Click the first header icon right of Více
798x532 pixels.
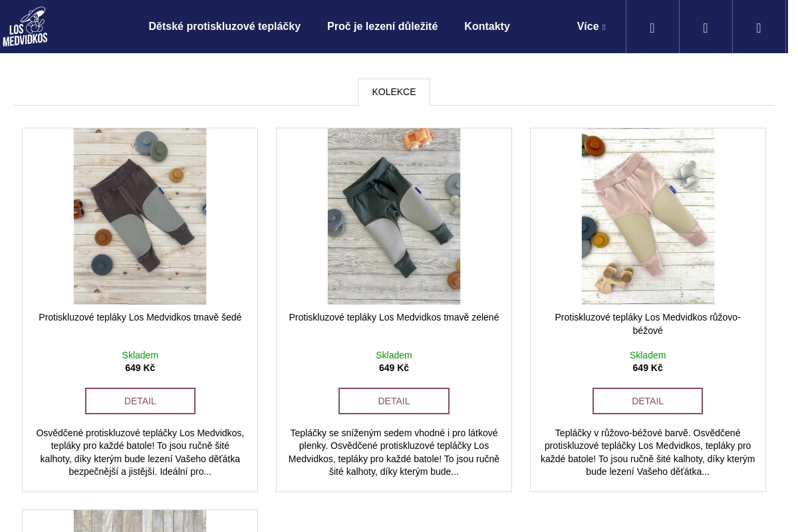tap(652, 27)
